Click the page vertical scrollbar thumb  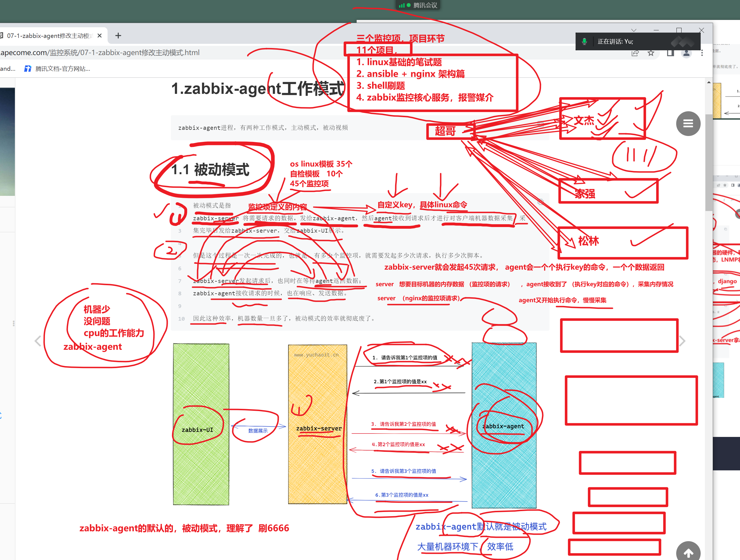[x=709, y=162]
